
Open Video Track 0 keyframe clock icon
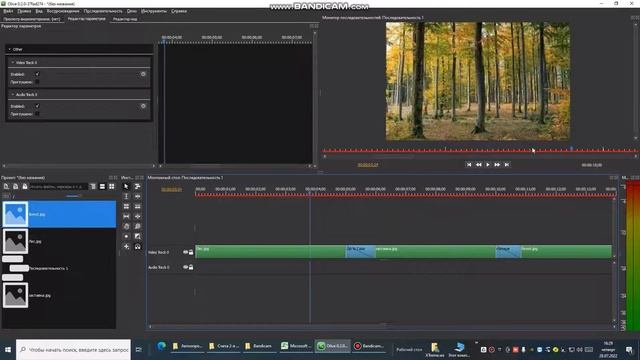pos(143,74)
